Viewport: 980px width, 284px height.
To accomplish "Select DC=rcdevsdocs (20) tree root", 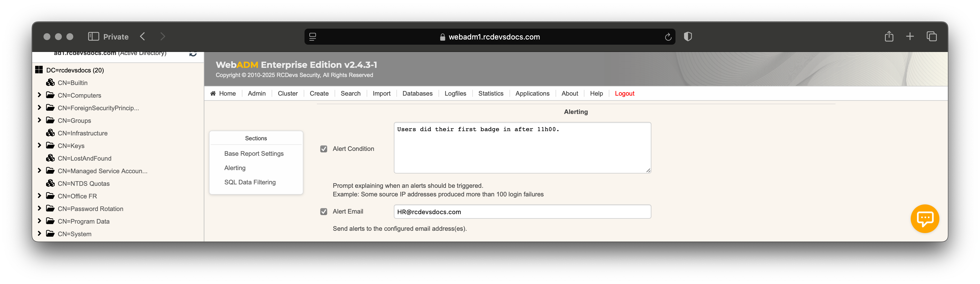I will coord(75,70).
